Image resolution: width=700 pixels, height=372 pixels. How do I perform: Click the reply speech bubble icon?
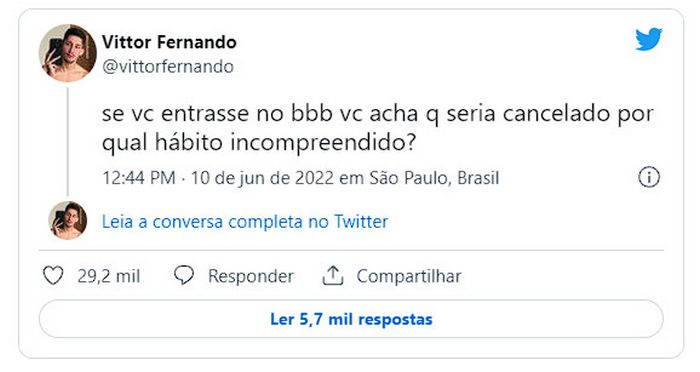click(x=183, y=276)
